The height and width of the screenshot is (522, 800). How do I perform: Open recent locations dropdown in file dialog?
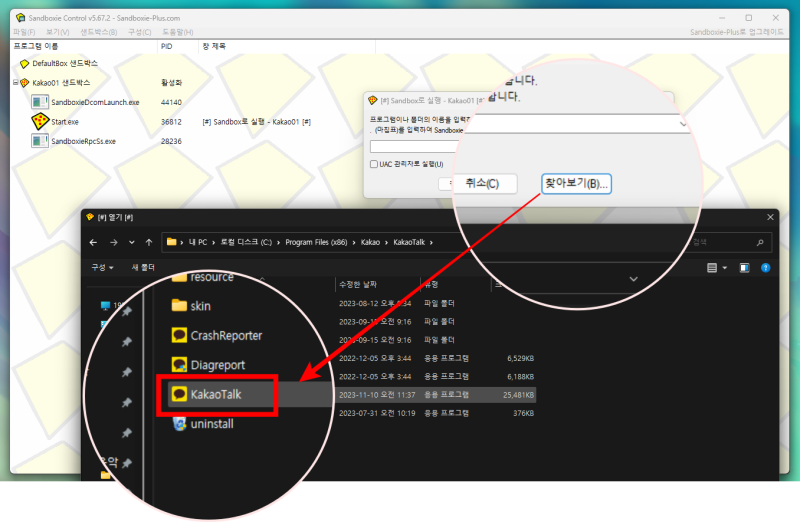tap(132, 242)
